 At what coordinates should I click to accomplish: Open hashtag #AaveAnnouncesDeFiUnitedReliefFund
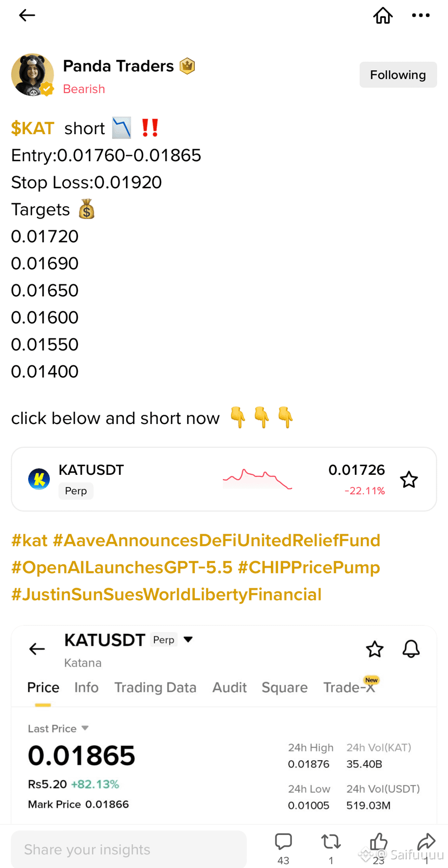click(216, 540)
